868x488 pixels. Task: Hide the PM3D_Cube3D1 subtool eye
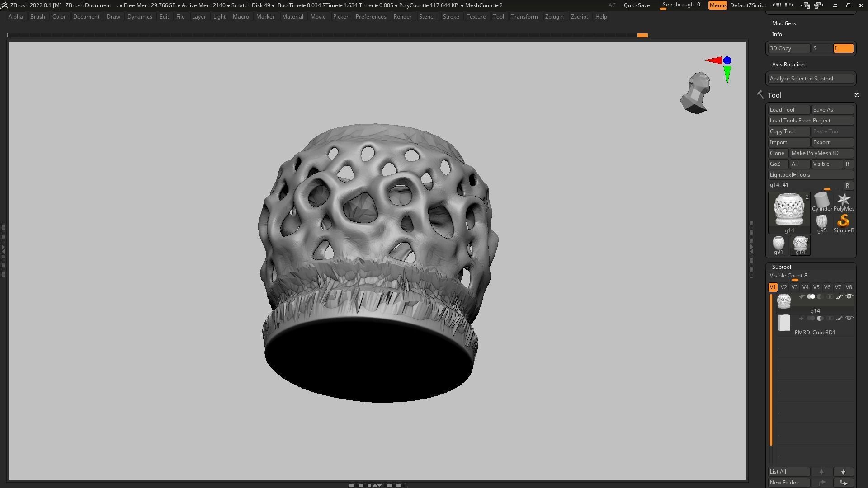click(849, 319)
